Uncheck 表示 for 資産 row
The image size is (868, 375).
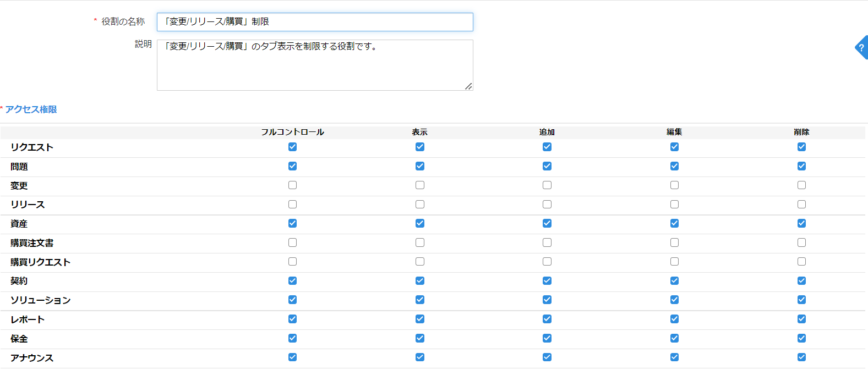tap(420, 223)
